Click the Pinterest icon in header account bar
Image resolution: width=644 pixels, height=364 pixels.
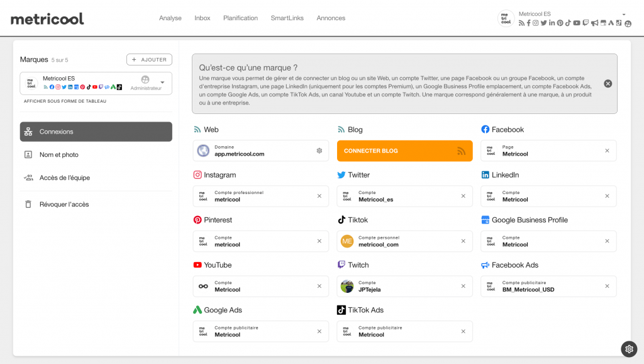[x=560, y=23]
